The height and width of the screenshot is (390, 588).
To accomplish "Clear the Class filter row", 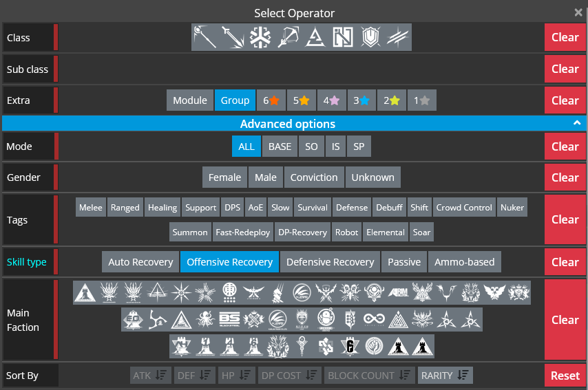I will tap(565, 37).
